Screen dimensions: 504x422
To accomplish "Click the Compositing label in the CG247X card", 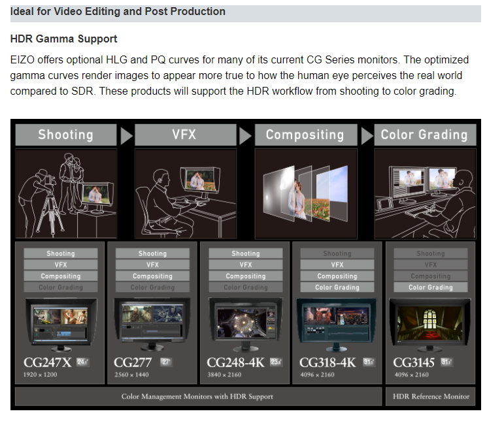I will [x=61, y=276].
